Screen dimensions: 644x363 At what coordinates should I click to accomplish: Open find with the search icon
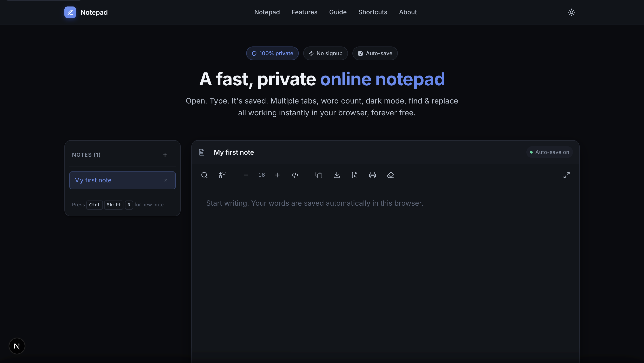pos(204,175)
